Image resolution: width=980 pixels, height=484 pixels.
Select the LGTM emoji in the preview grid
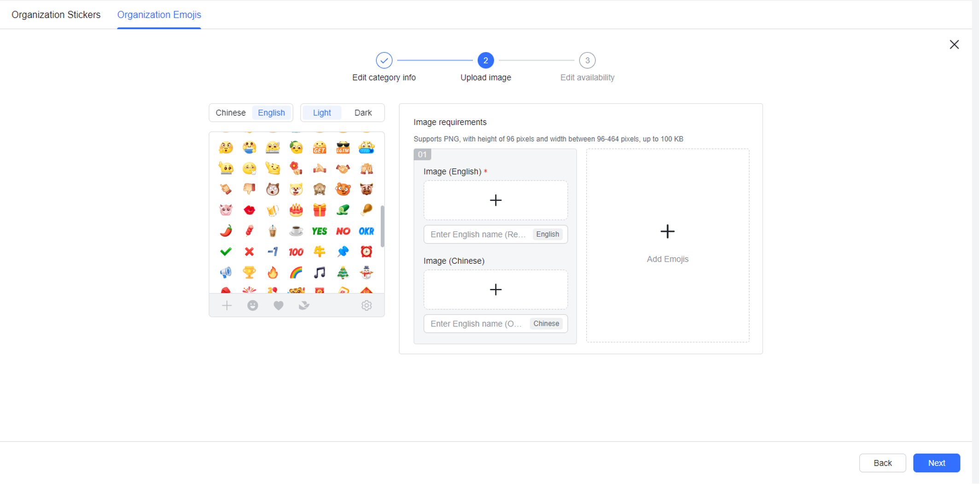[x=343, y=148]
